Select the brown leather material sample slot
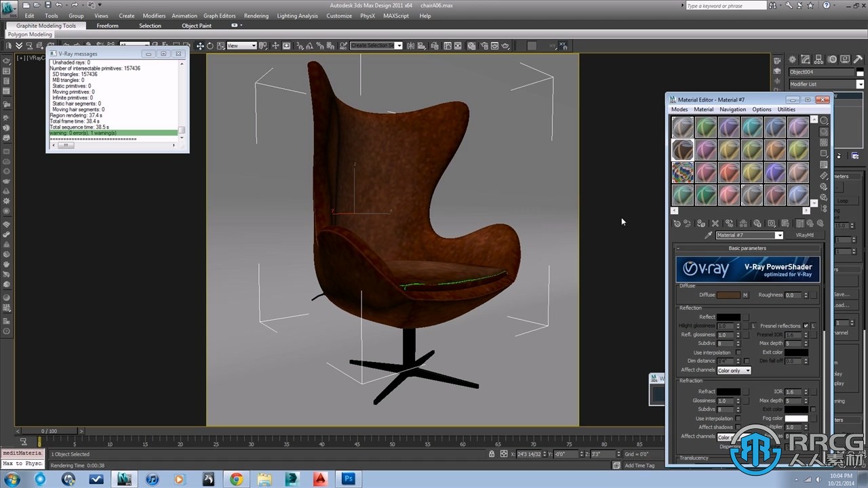The height and width of the screenshot is (488, 868). [683, 150]
